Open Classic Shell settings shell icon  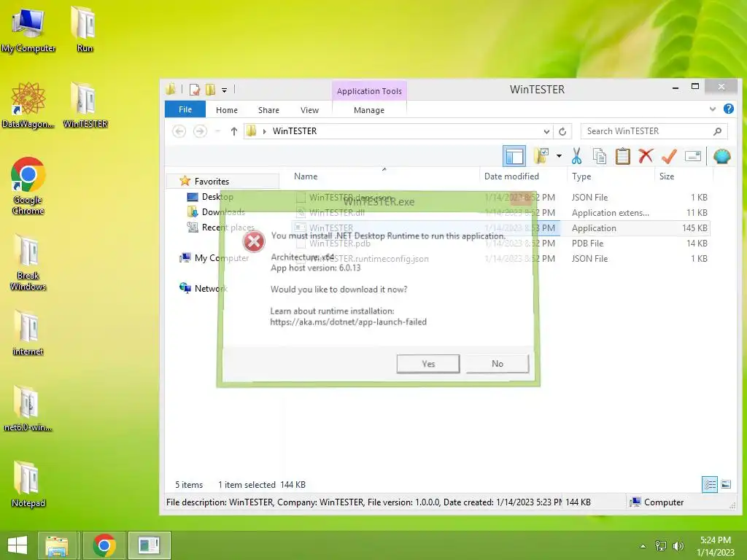[721, 156]
